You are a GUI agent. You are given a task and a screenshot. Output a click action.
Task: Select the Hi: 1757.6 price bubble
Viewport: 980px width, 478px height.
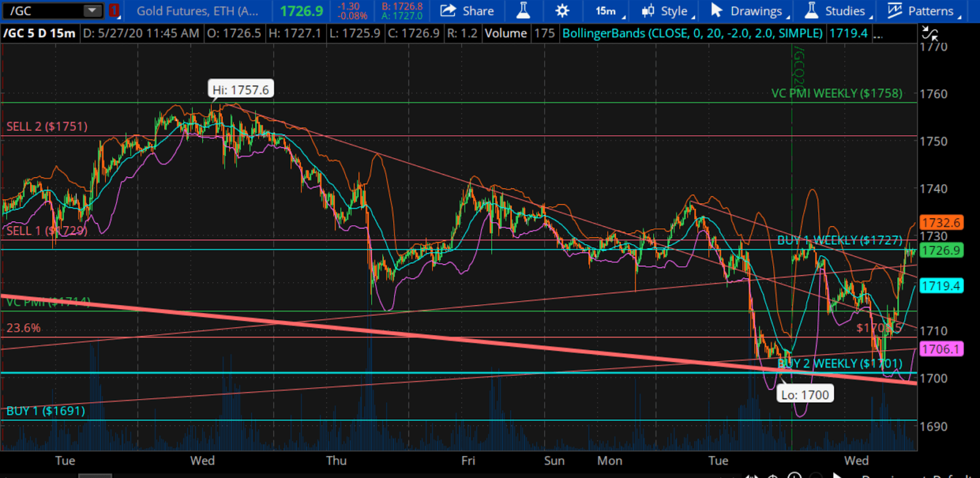pos(241,90)
